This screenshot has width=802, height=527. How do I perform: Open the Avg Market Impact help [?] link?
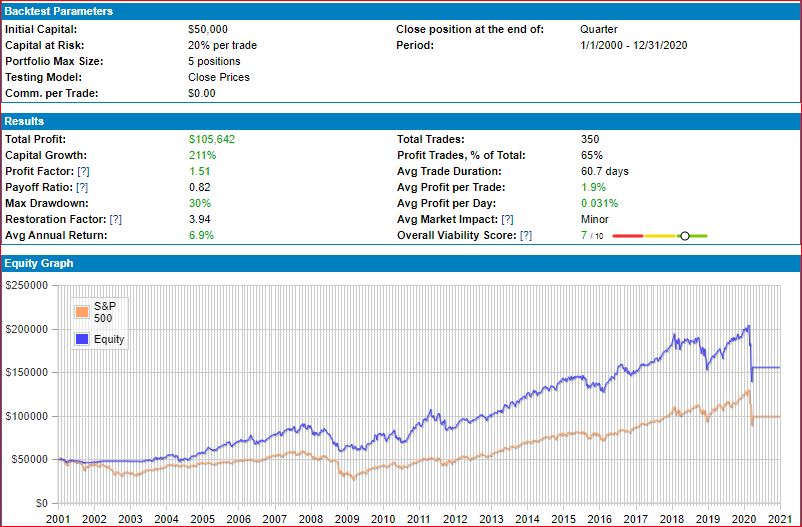507,219
